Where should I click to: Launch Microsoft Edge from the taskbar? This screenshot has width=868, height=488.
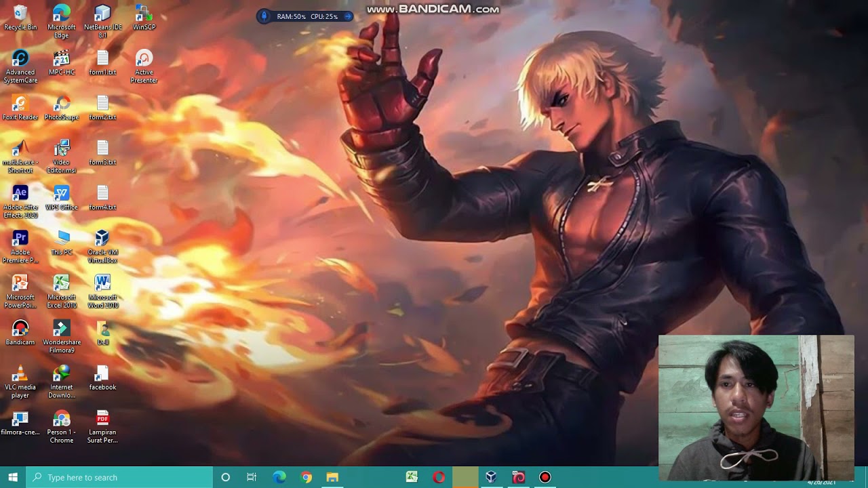(279, 477)
